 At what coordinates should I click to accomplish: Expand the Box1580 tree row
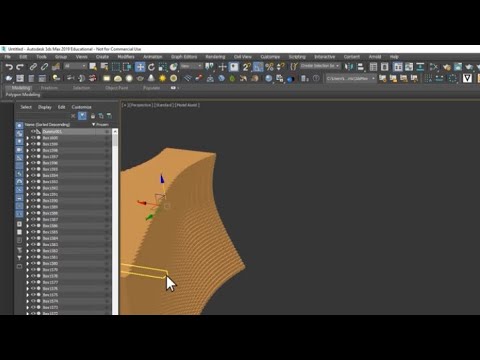tap(28, 263)
